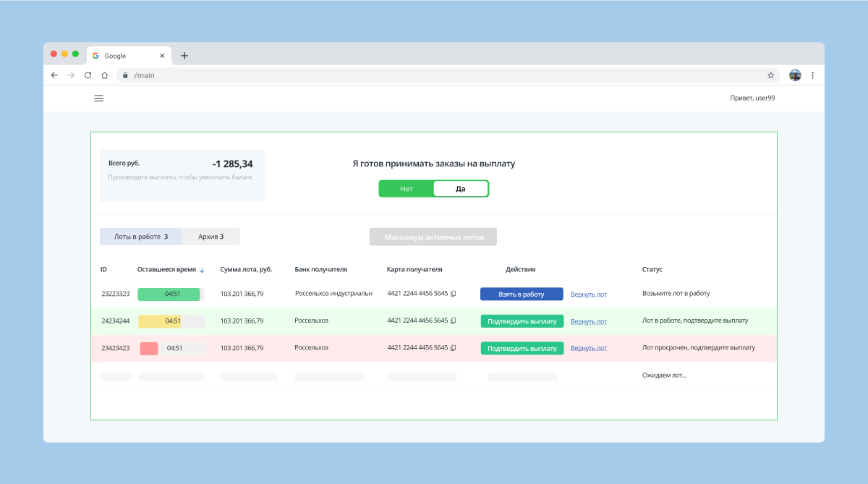Go to the browser home icon
The width and height of the screenshot is (868, 484).
click(105, 75)
